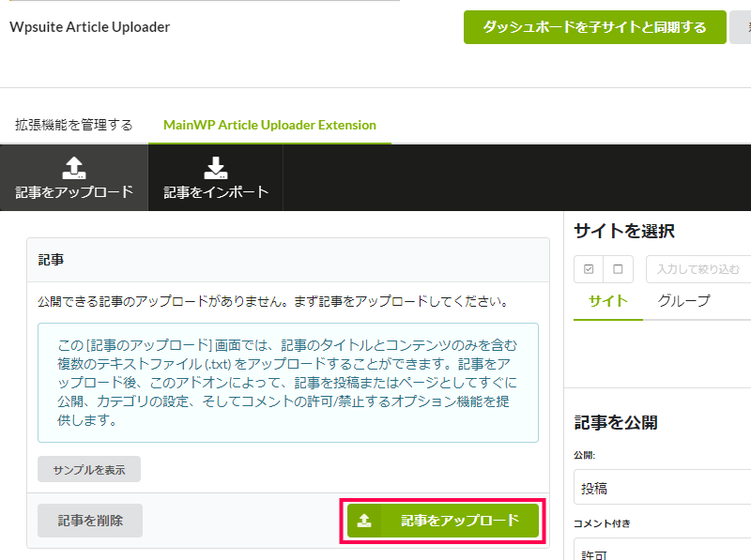Click the gray button right of the sync button
The height and width of the screenshot is (560, 751).
click(741, 27)
